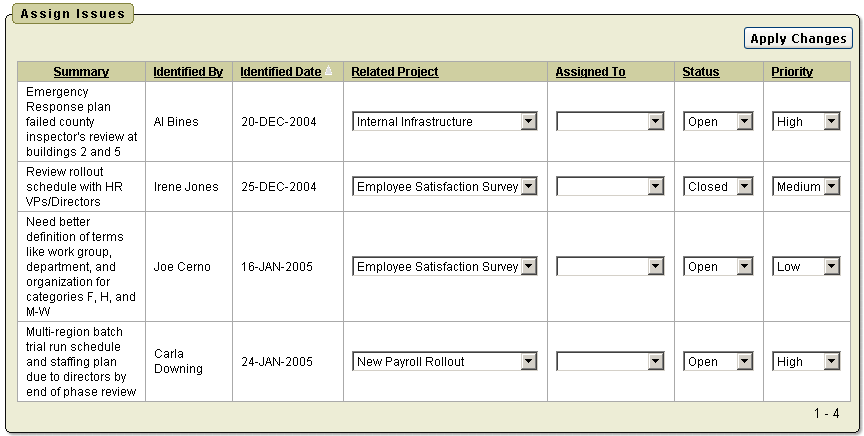Open Priority dropdown for Carla Downing issue
864x436 pixels.
tap(806, 362)
